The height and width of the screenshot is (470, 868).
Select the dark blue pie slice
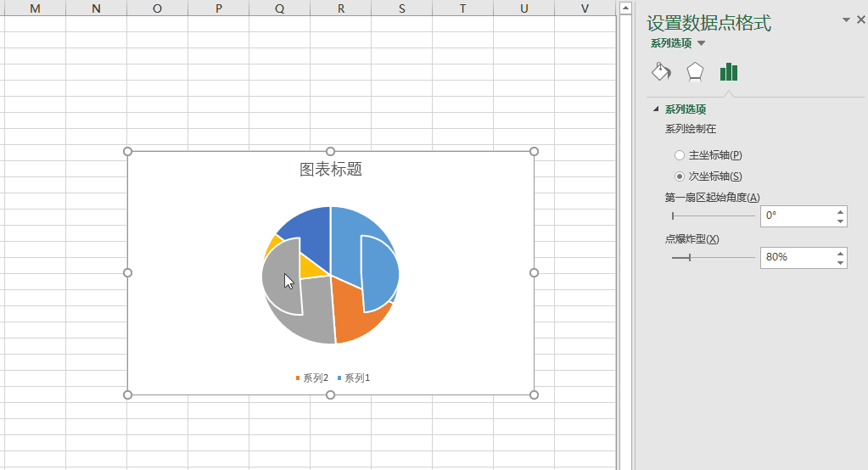click(x=310, y=235)
